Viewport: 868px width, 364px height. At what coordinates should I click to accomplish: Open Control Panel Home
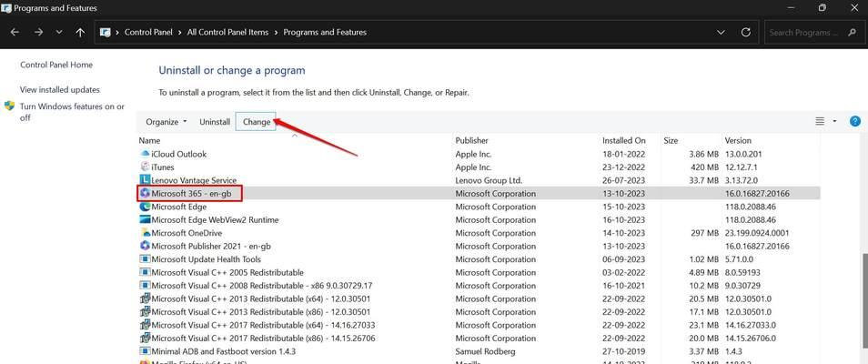point(56,65)
